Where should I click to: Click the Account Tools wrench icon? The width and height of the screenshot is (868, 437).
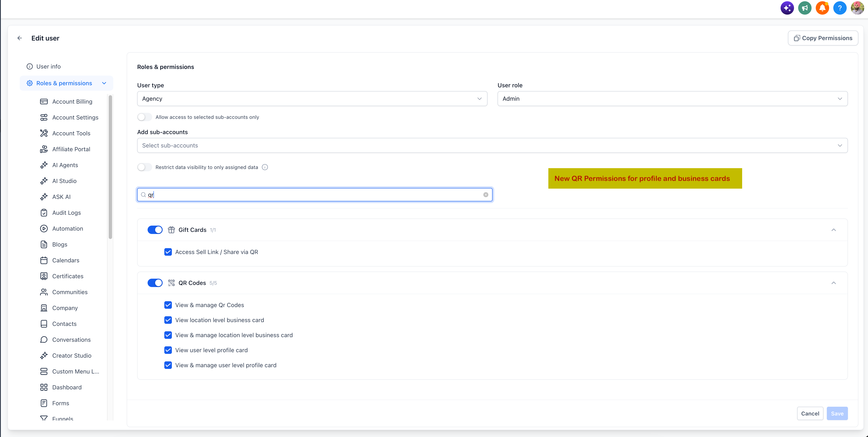point(44,133)
